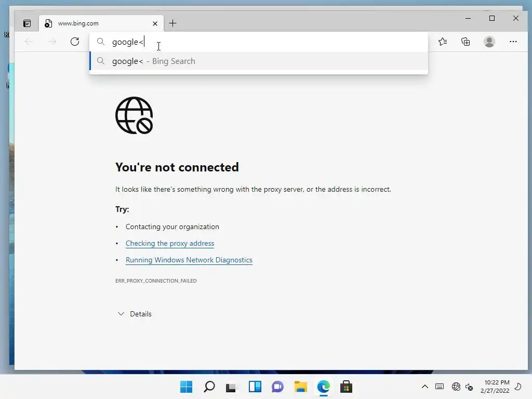Image resolution: width=532 pixels, height=399 pixels.
Task: Click 'Running Windows Network Diagnostics' link
Action: (x=189, y=260)
